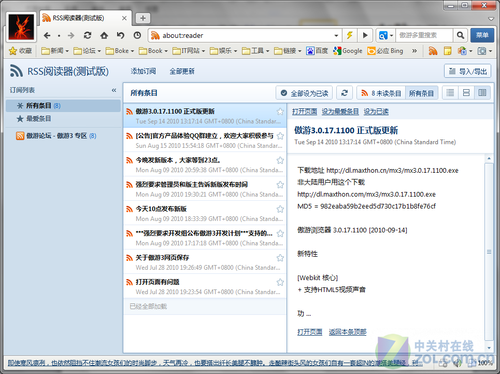Select the all items filter tab
500x374 pixels.
click(x=421, y=93)
